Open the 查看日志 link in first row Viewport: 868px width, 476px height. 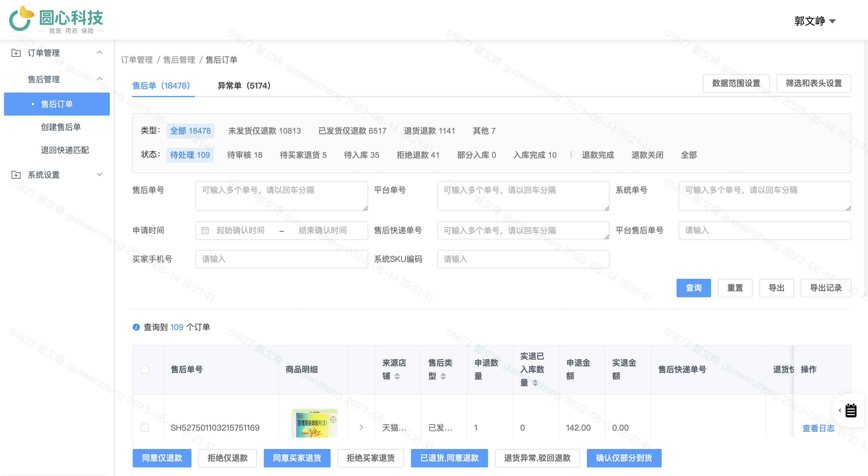coord(819,428)
